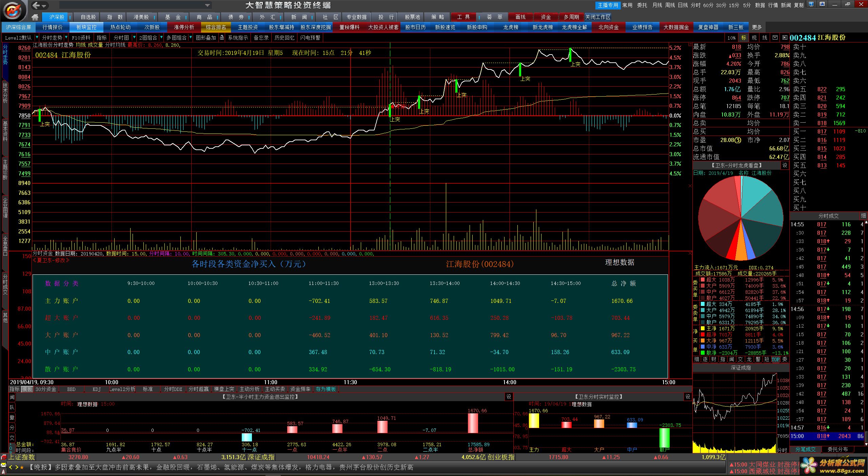Switch to the 分时 period view

(x=695, y=5)
